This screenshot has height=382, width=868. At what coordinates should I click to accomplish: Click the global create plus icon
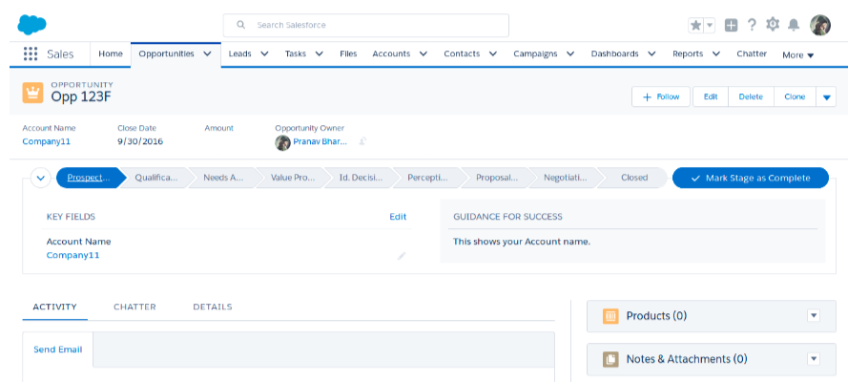point(731,25)
